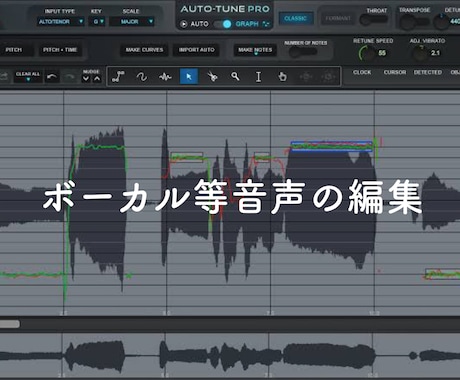Image resolution: width=460 pixels, height=380 pixels.
Task: Toggle the Auto/Graph mode switch
Action: tap(223, 24)
